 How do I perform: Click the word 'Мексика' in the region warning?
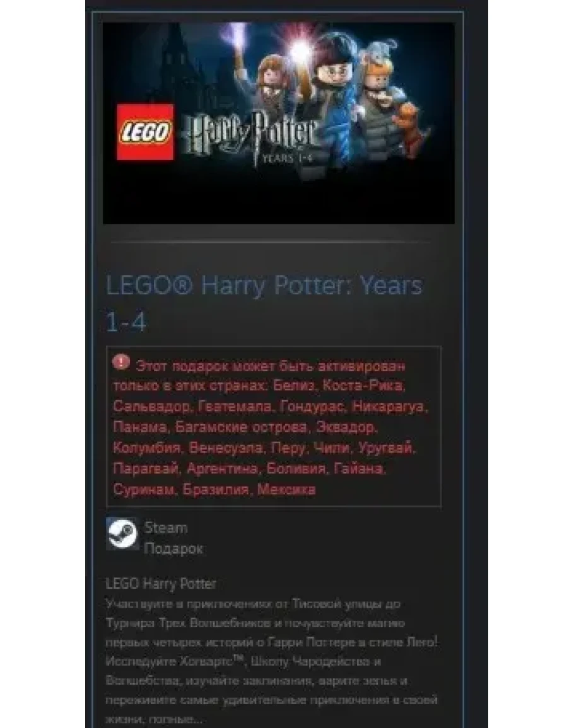286,489
